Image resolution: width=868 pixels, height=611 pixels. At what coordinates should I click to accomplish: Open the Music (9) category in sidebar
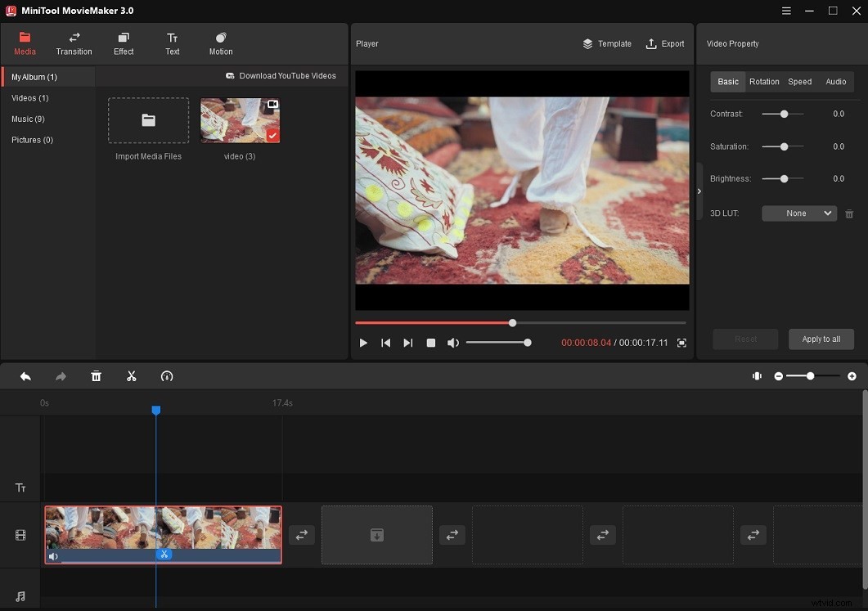pos(28,119)
